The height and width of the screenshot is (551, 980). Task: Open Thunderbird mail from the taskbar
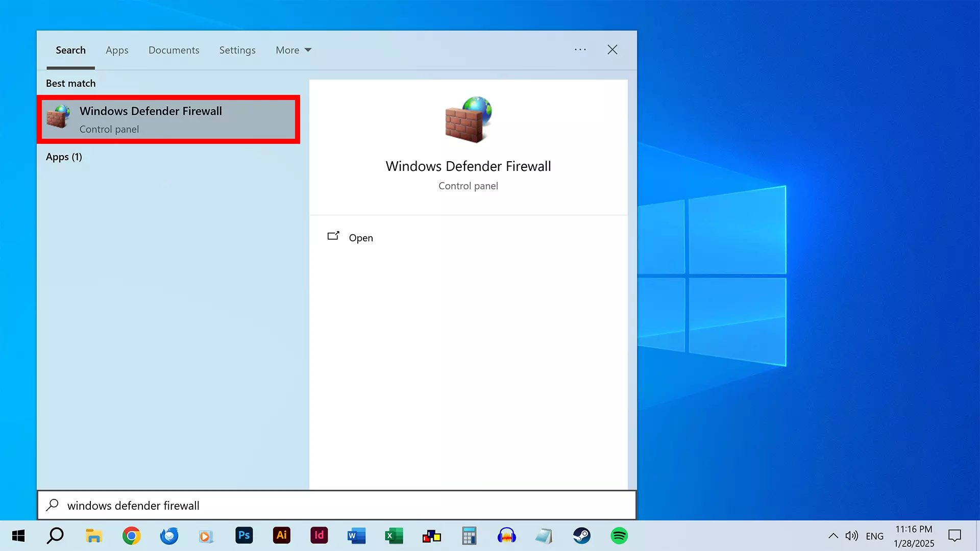tap(169, 536)
